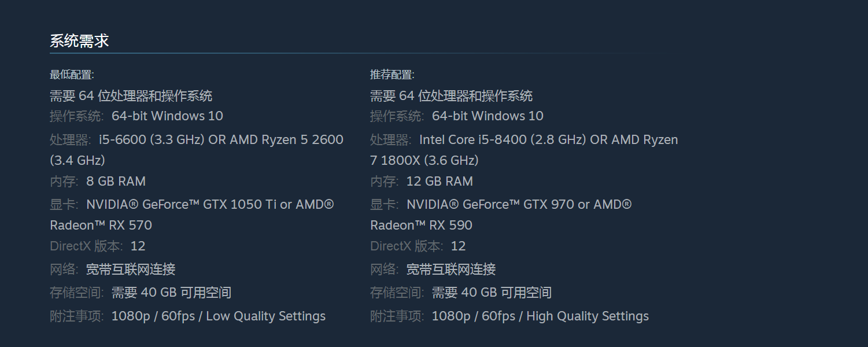Click the 8 GB RAM memory entry
This screenshot has width=868, height=347.
coord(116,182)
